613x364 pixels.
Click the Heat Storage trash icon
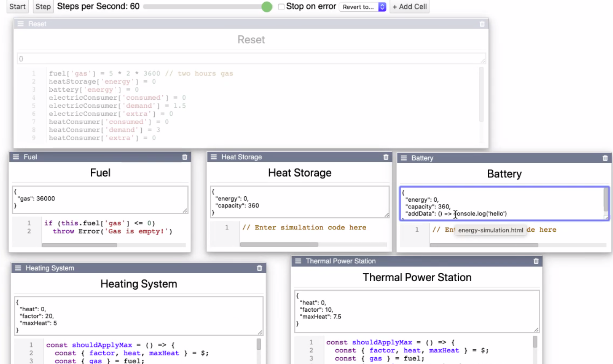click(x=386, y=157)
